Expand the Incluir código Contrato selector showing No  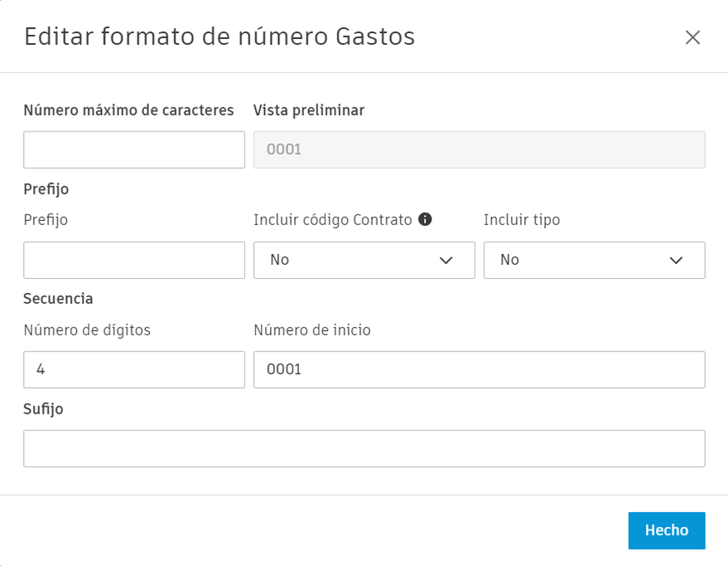(x=364, y=260)
